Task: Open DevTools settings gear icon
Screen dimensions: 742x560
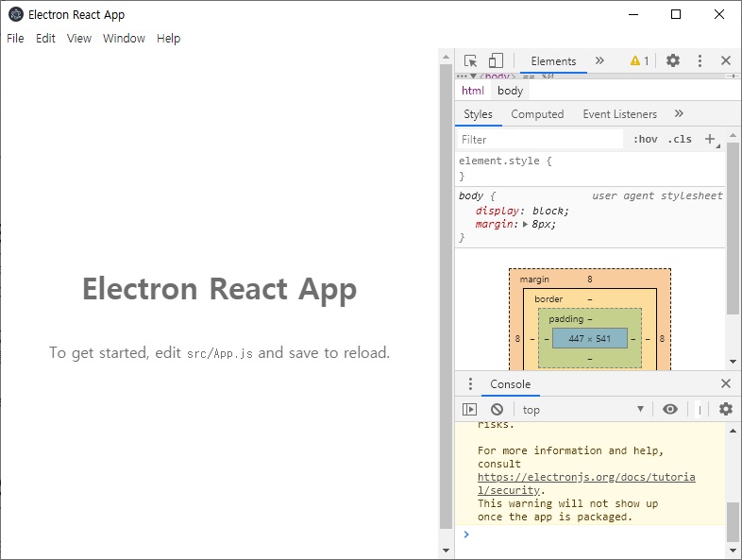Action: point(673,60)
